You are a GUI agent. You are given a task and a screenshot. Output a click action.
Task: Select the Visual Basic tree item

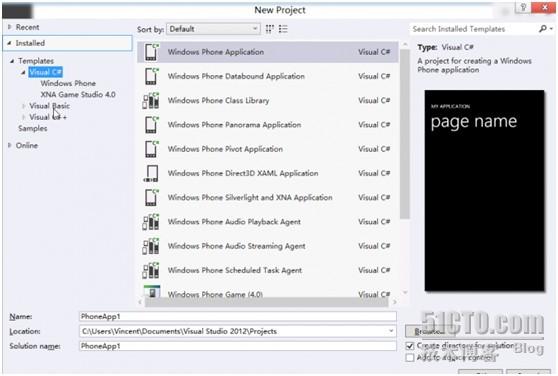(49, 106)
